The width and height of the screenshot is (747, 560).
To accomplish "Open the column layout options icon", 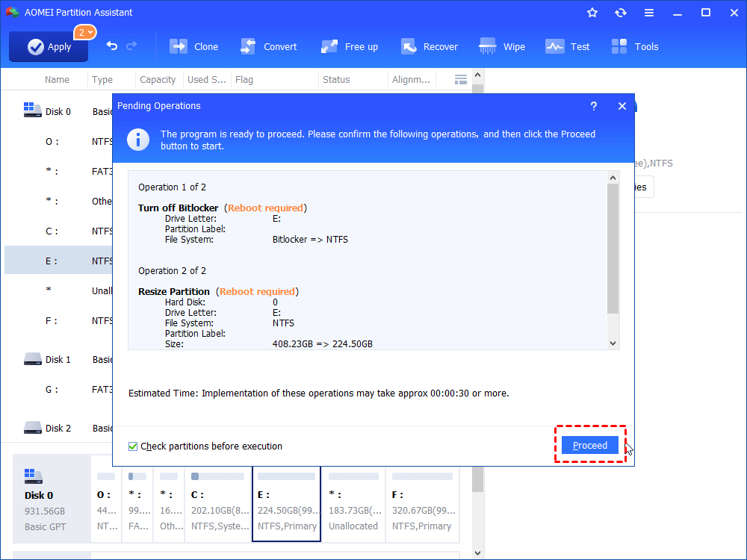I will tap(461, 80).
